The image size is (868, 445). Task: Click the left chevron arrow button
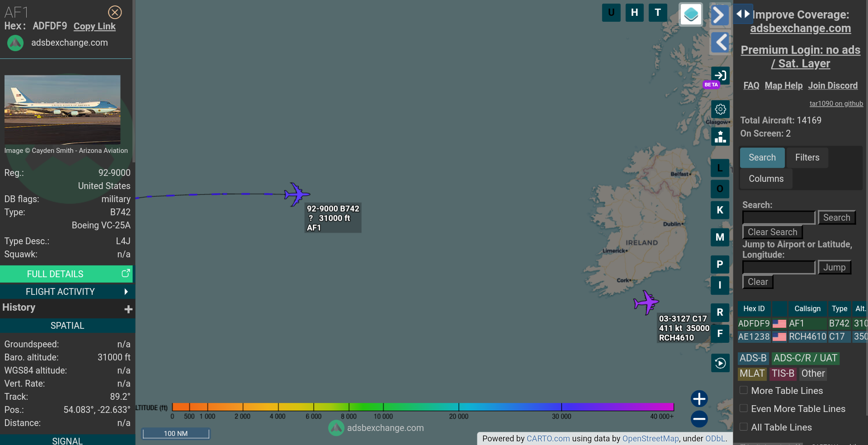click(720, 43)
